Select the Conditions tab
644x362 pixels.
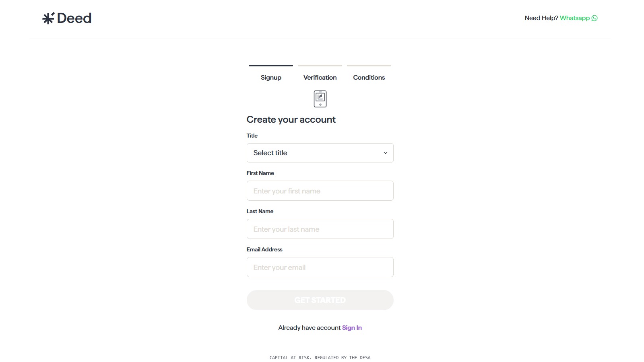[369, 77]
